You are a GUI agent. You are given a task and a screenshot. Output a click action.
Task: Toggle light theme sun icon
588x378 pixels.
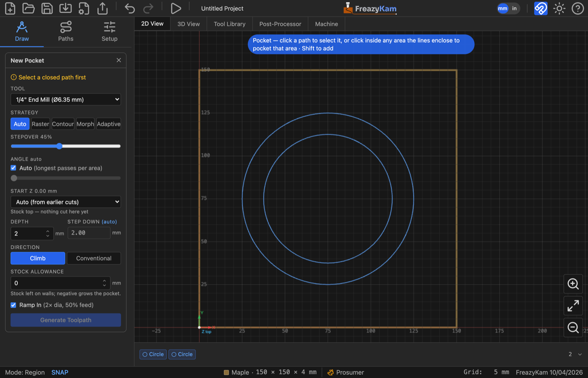[559, 8]
